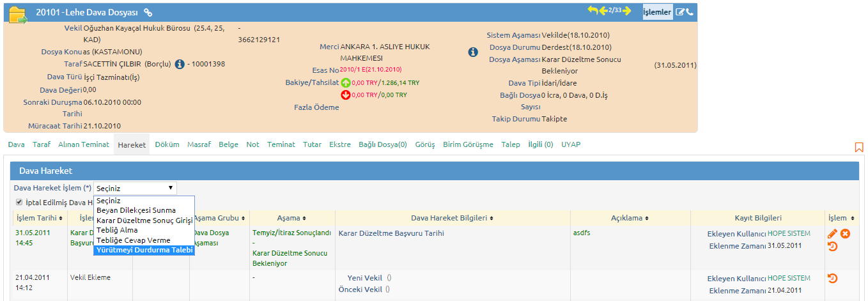The width and height of the screenshot is (868, 301).
Task: Select Seçiniz option in dropdown list
Action: [x=144, y=201]
